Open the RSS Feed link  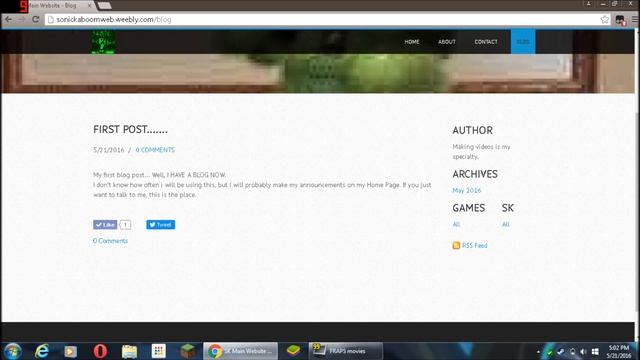click(x=475, y=245)
